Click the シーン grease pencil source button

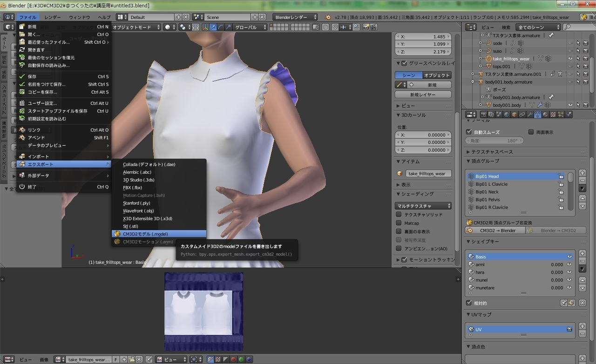pyautogui.click(x=408, y=75)
